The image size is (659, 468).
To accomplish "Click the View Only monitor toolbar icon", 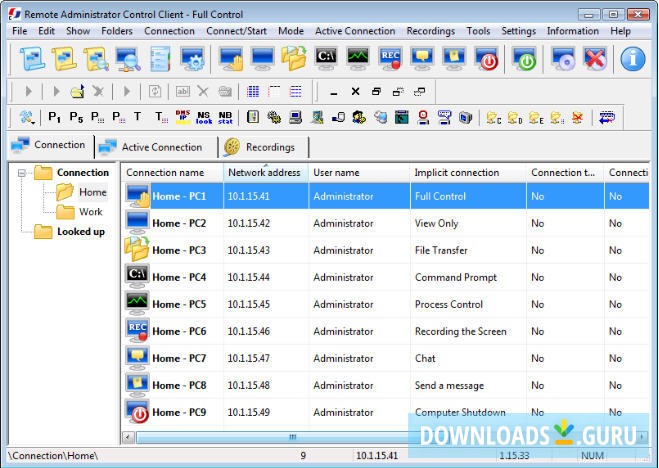I will [x=262, y=59].
